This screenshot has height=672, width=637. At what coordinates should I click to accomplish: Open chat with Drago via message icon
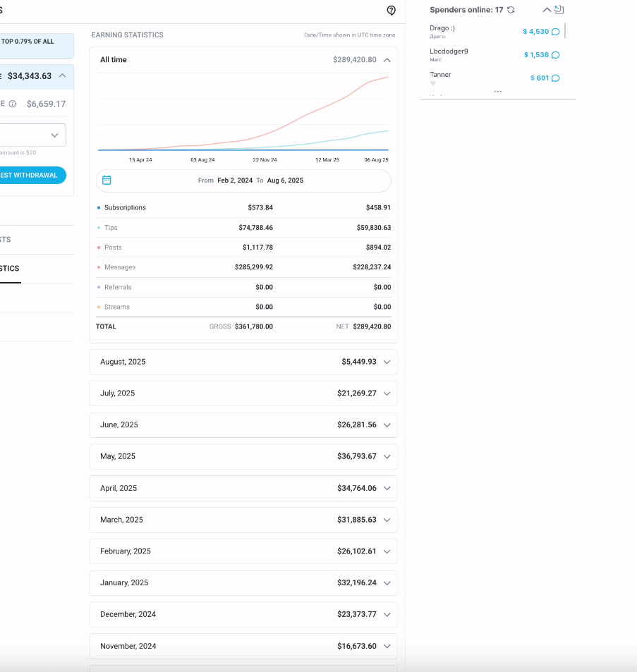555,32
